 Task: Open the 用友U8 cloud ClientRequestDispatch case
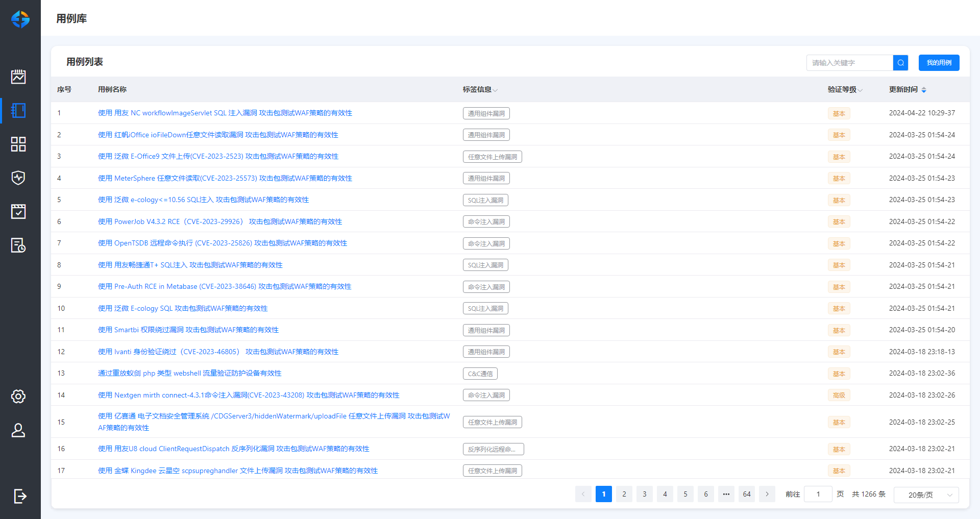(234, 449)
